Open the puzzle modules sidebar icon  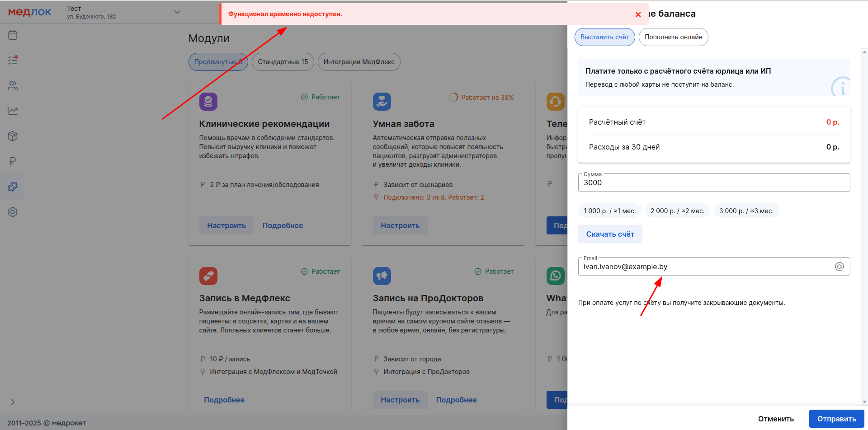[13, 187]
